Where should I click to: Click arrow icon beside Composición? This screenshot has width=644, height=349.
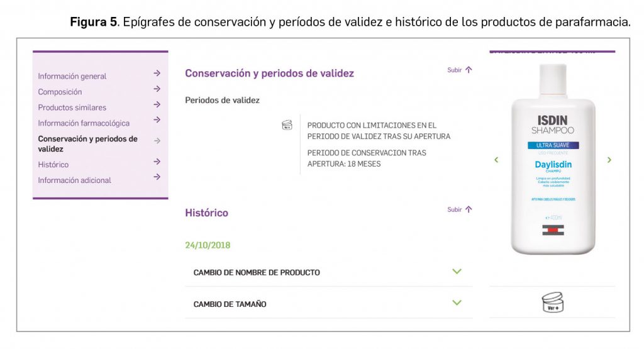(157, 89)
